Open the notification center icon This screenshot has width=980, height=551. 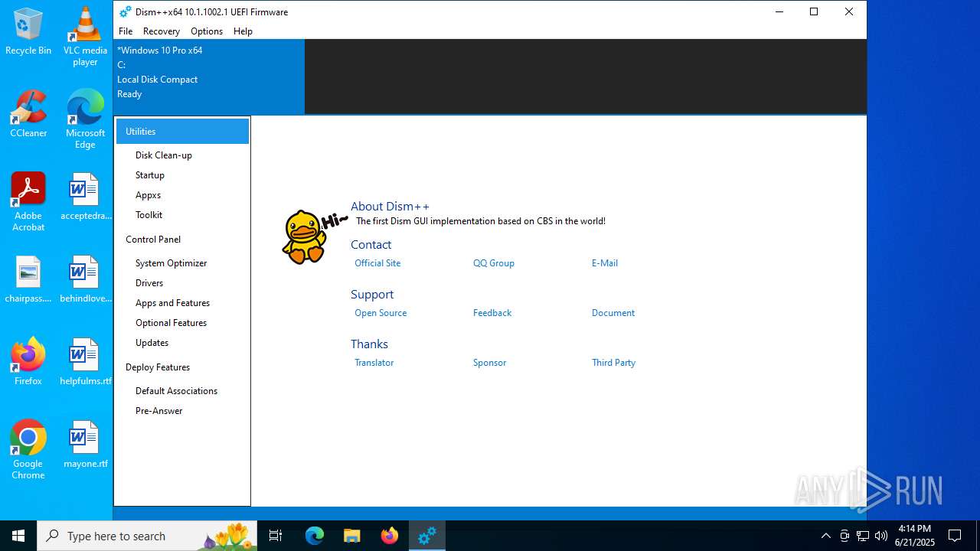pyautogui.click(x=955, y=536)
